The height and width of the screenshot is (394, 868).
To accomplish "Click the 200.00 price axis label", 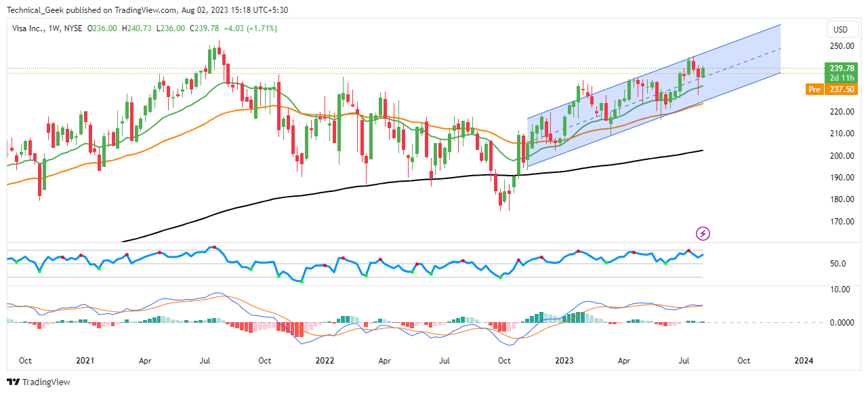I will point(841,156).
